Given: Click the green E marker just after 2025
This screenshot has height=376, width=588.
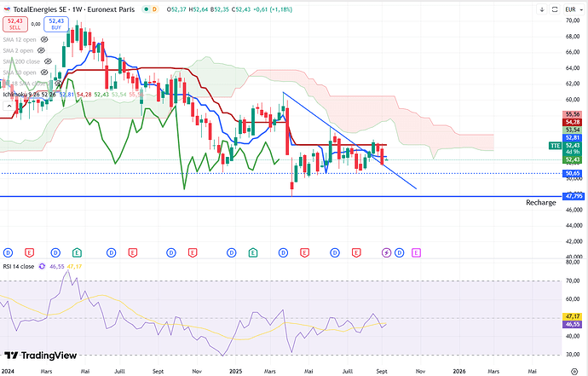Looking at the screenshot, I should [253, 253].
